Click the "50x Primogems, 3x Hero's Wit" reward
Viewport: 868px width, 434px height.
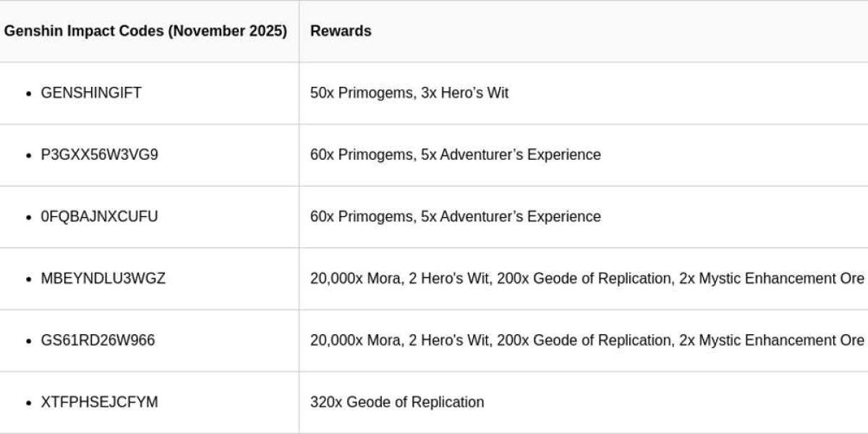[x=409, y=93]
